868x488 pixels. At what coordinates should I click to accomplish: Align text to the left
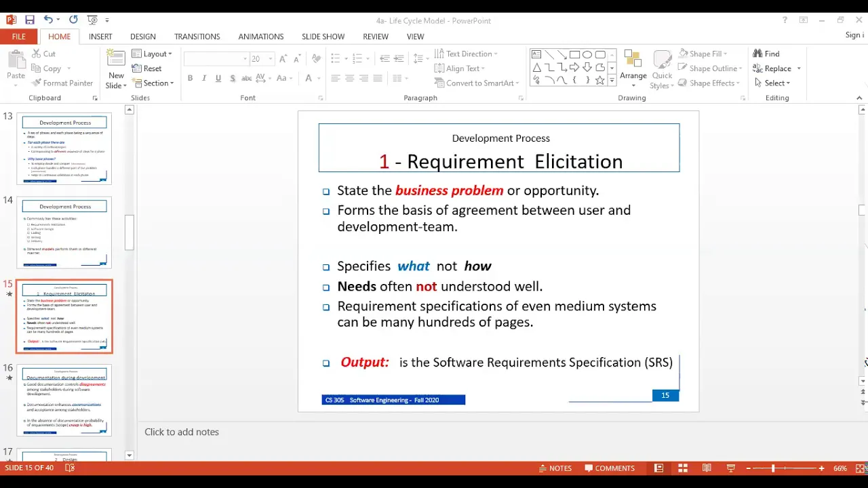click(335, 79)
